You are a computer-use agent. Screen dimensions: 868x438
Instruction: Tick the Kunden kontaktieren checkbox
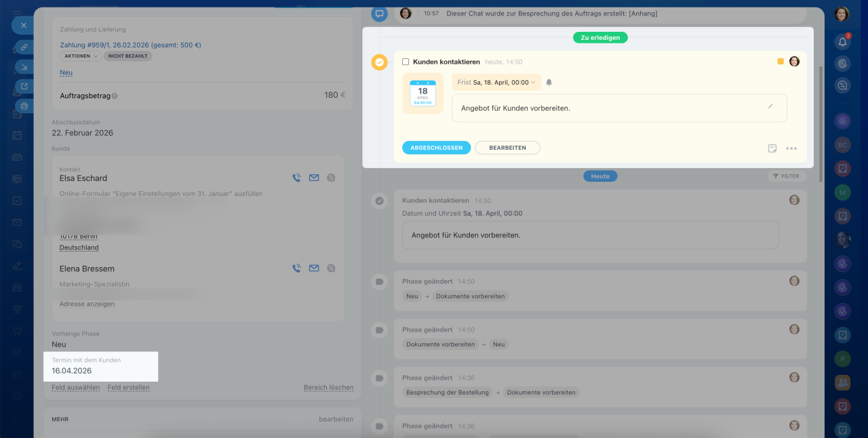(x=406, y=62)
